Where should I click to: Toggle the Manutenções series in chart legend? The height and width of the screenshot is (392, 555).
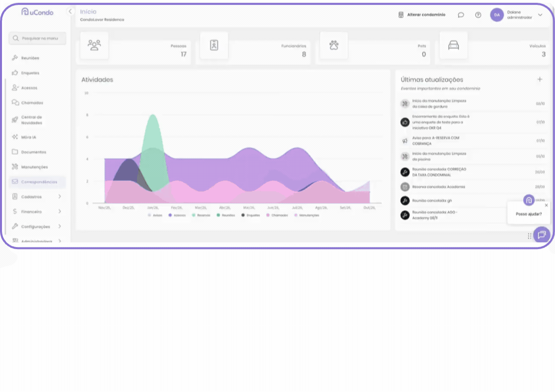click(307, 215)
